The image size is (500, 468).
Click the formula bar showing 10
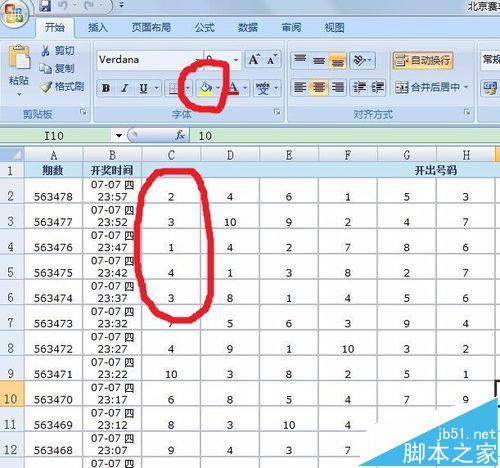pos(345,136)
